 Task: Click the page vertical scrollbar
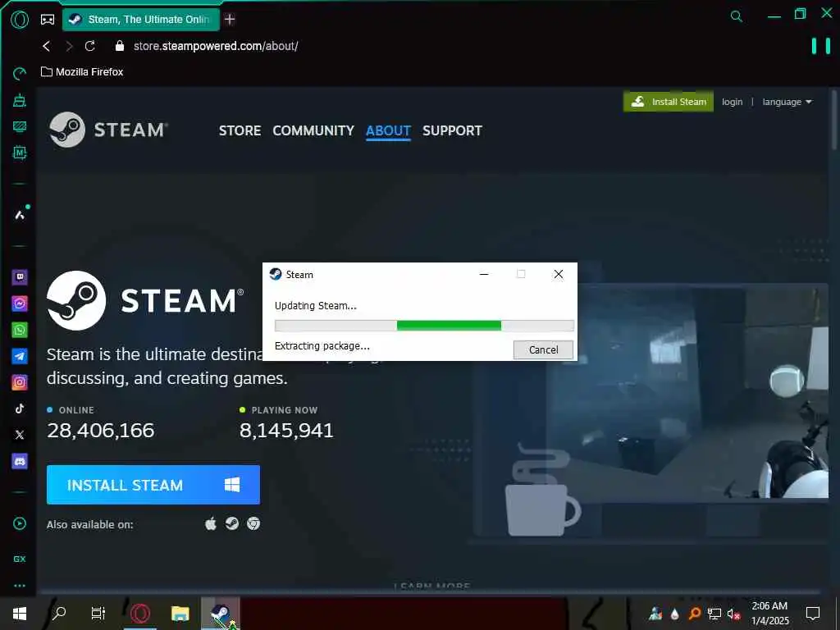(x=834, y=121)
